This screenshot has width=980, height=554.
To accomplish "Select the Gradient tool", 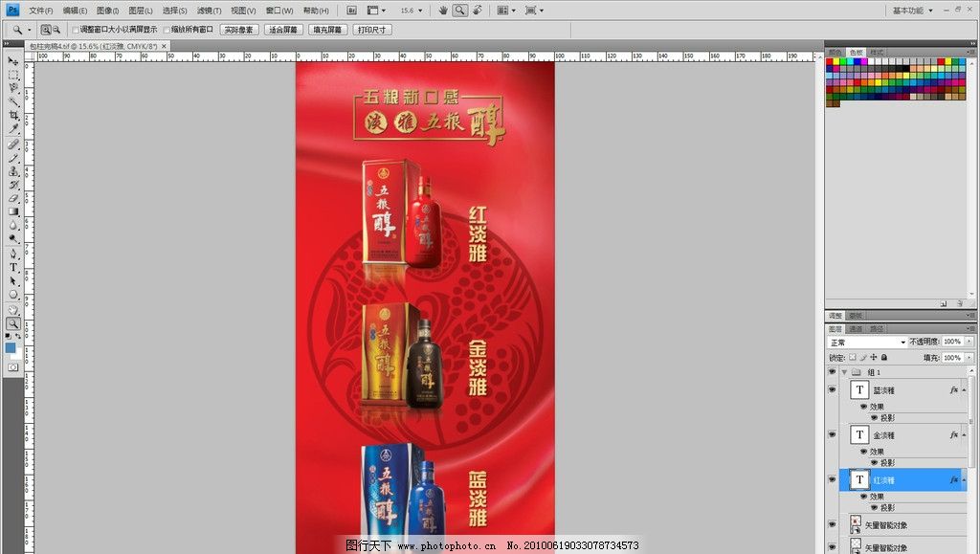I will pos(13,212).
